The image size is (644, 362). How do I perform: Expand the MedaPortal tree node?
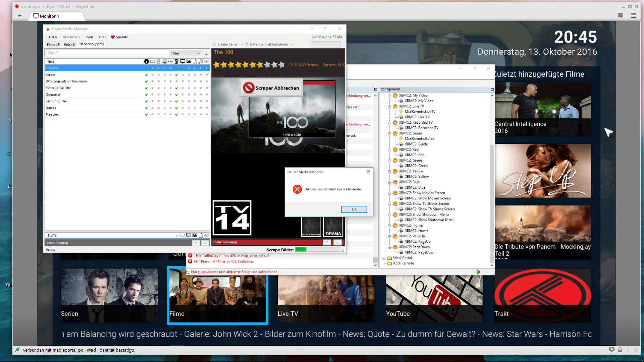pyautogui.click(x=384, y=258)
